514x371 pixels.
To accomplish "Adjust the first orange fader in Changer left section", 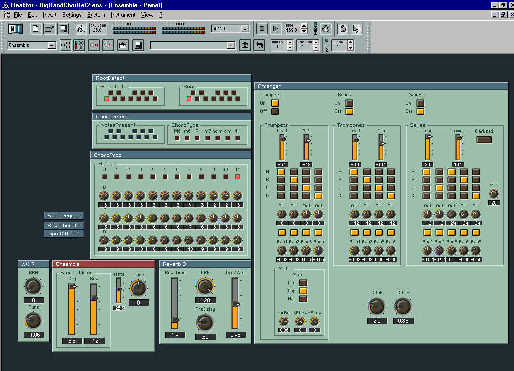I will [282, 147].
